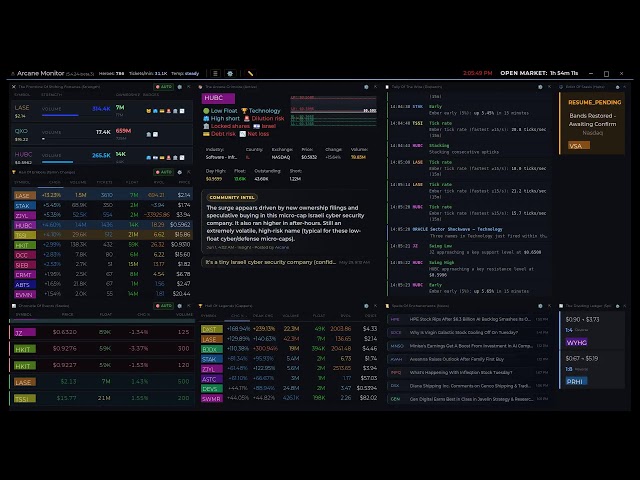Click the RESUME_PENDING halt card heading
Screen dimensions: 640x480
tap(595, 102)
